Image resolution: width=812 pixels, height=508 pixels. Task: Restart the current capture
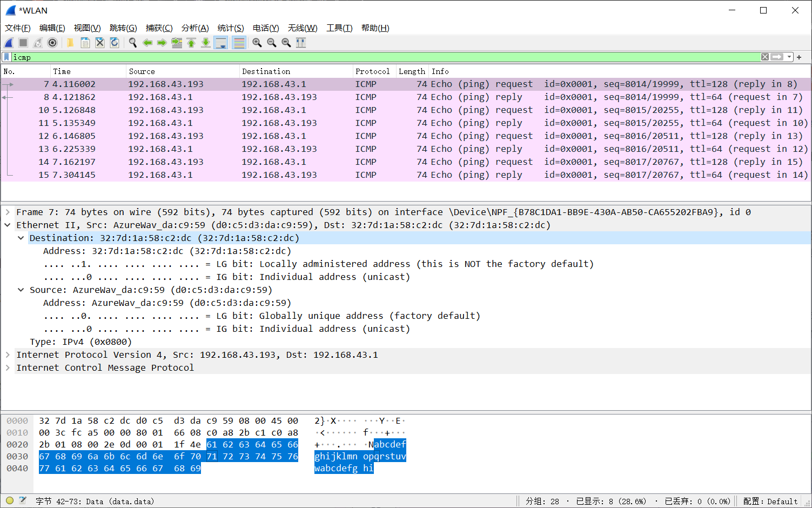point(38,43)
